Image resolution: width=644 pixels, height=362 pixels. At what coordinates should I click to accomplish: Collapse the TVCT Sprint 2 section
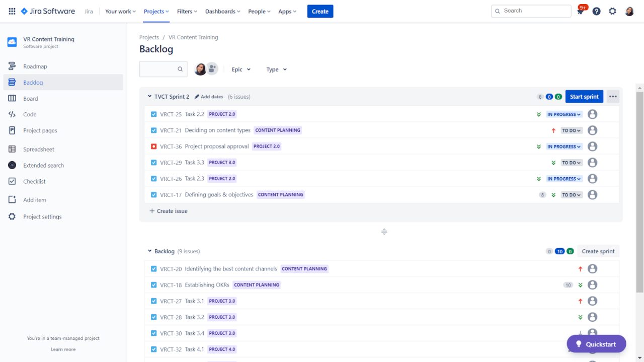pyautogui.click(x=149, y=96)
